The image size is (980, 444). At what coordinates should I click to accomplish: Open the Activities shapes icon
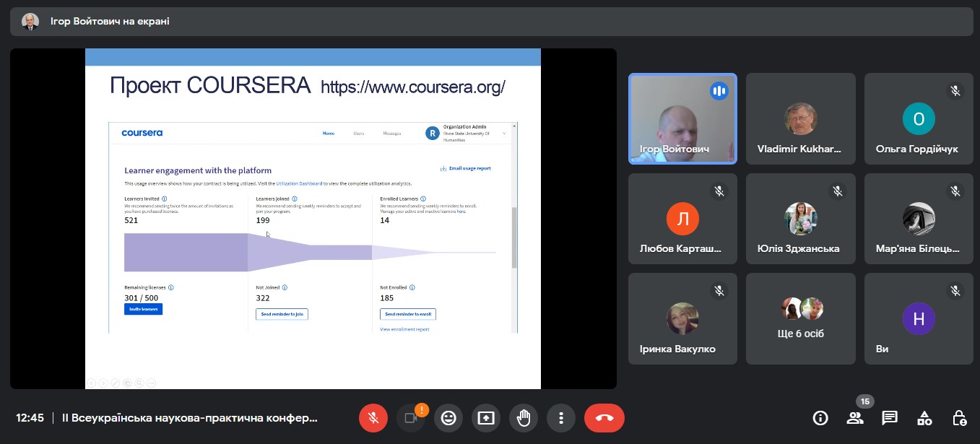coord(924,417)
